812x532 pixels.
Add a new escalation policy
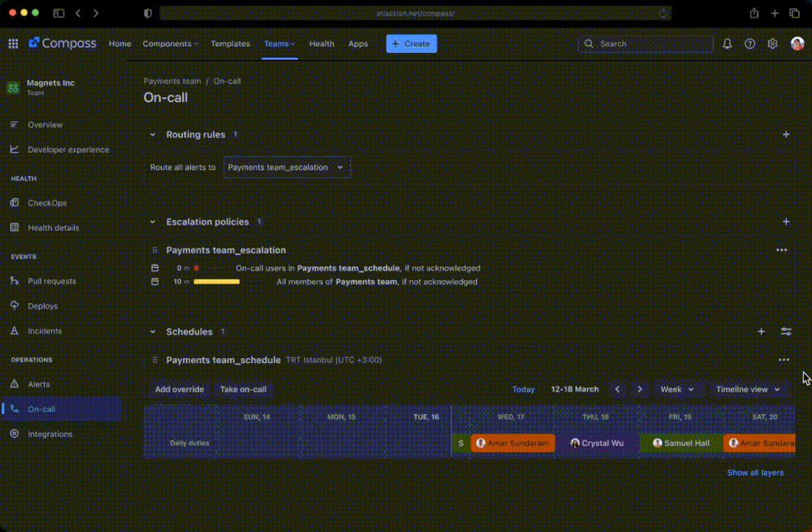point(786,222)
